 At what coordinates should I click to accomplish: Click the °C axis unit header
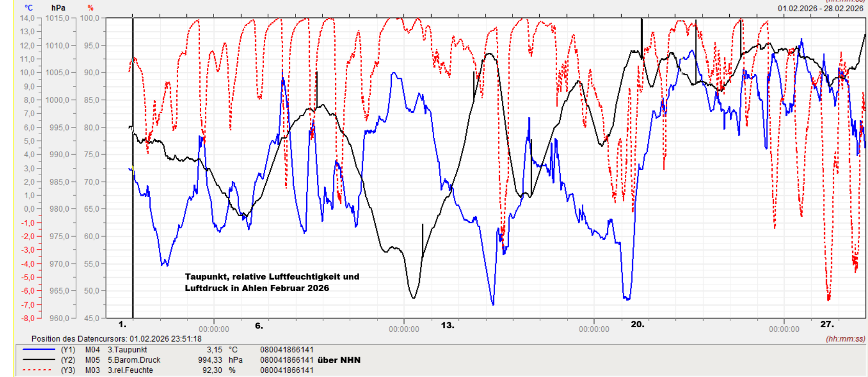coord(29,8)
